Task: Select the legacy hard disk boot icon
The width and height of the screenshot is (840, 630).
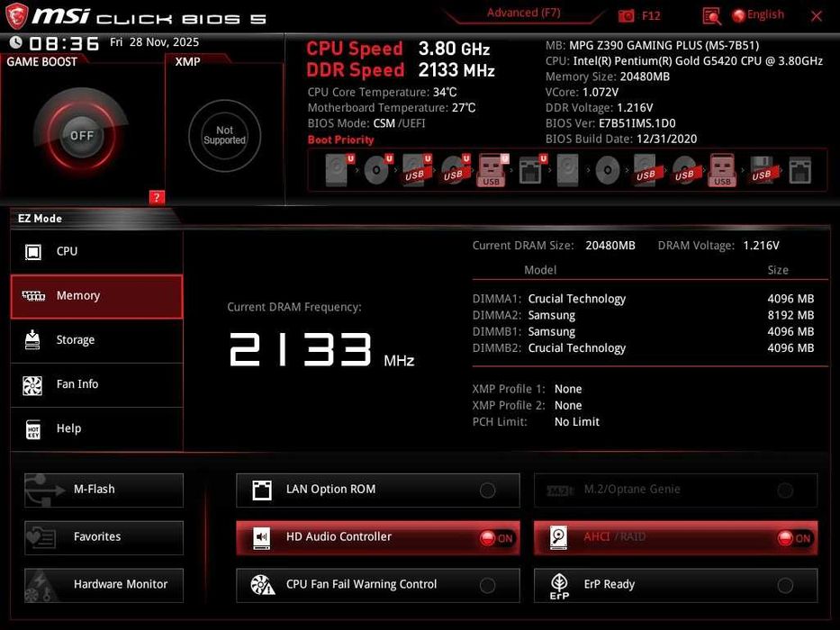Action: tap(568, 170)
